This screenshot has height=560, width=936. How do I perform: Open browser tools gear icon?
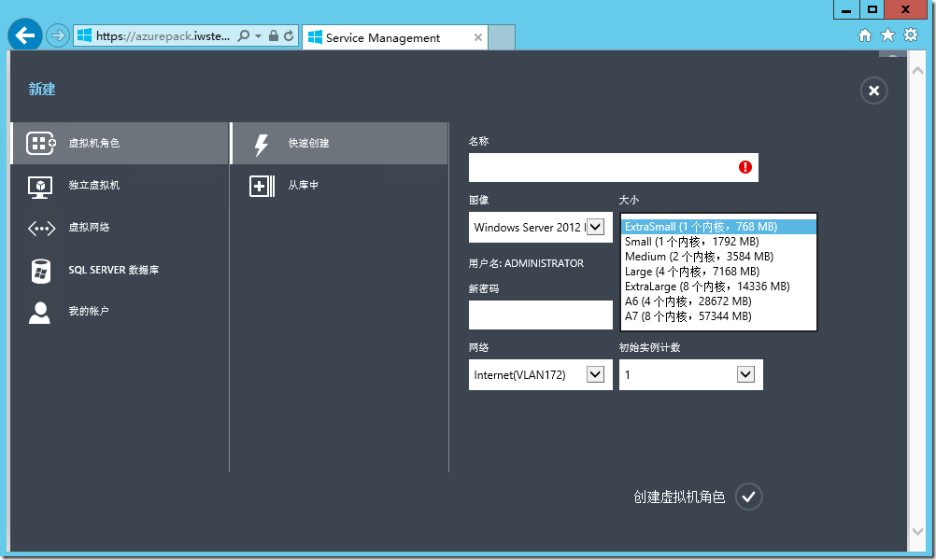click(x=911, y=35)
